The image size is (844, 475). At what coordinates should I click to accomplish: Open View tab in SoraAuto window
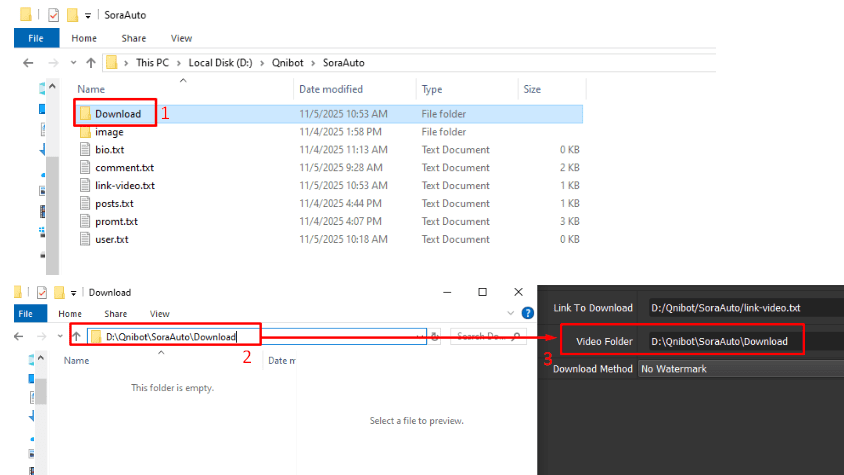(181, 38)
